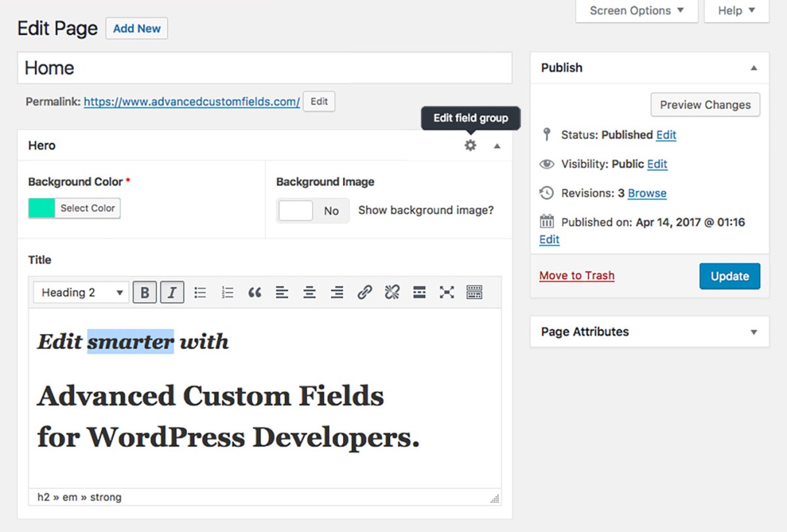Collapse the Hero meta box

click(497, 146)
